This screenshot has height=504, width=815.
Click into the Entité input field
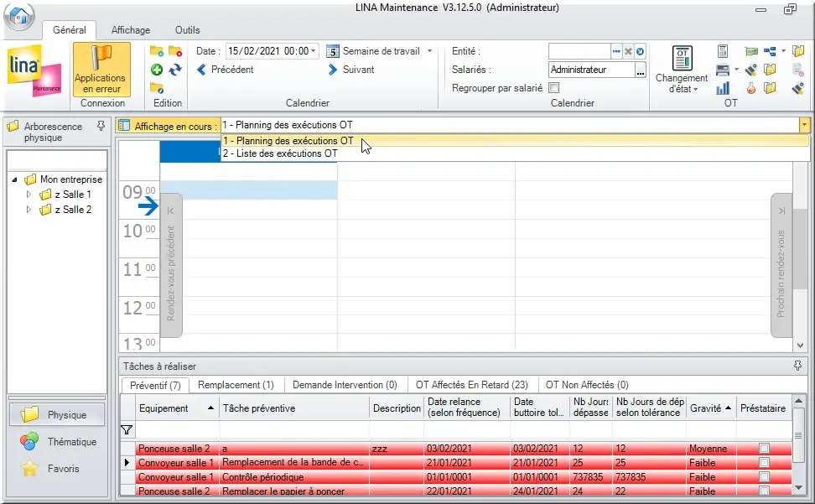click(579, 51)
